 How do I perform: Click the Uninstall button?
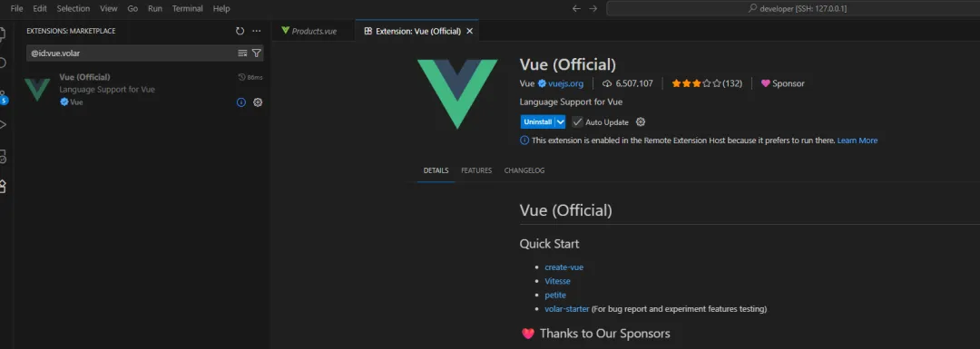tap(537, 121)
